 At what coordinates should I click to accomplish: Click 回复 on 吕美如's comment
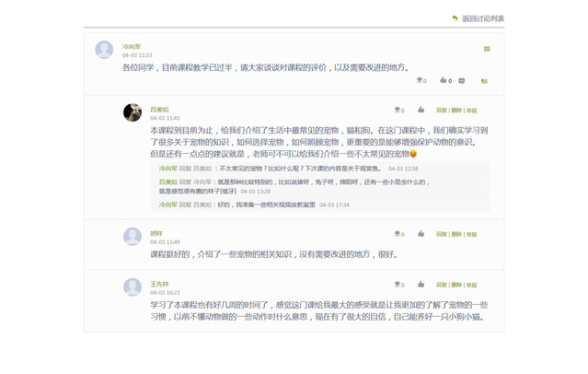(442, 110)
